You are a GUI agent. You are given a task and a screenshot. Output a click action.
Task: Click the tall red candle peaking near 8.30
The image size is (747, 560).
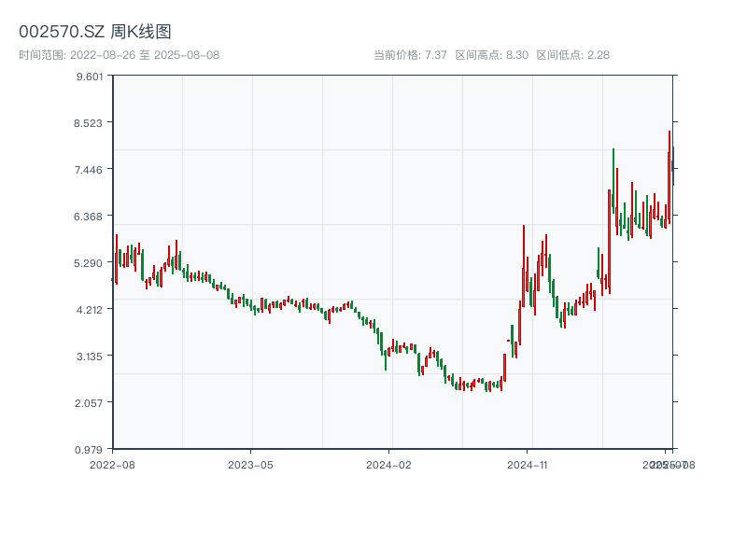669,177
